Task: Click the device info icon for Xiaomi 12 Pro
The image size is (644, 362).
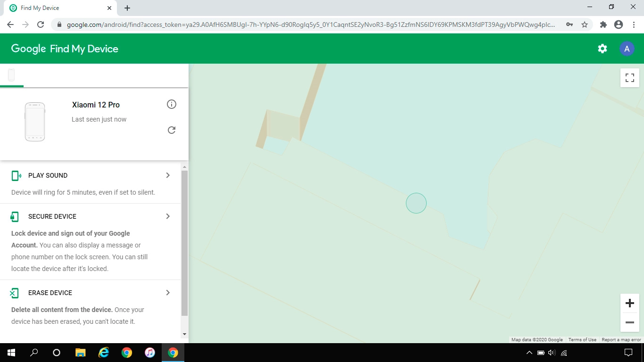Action: click(172, 104)
